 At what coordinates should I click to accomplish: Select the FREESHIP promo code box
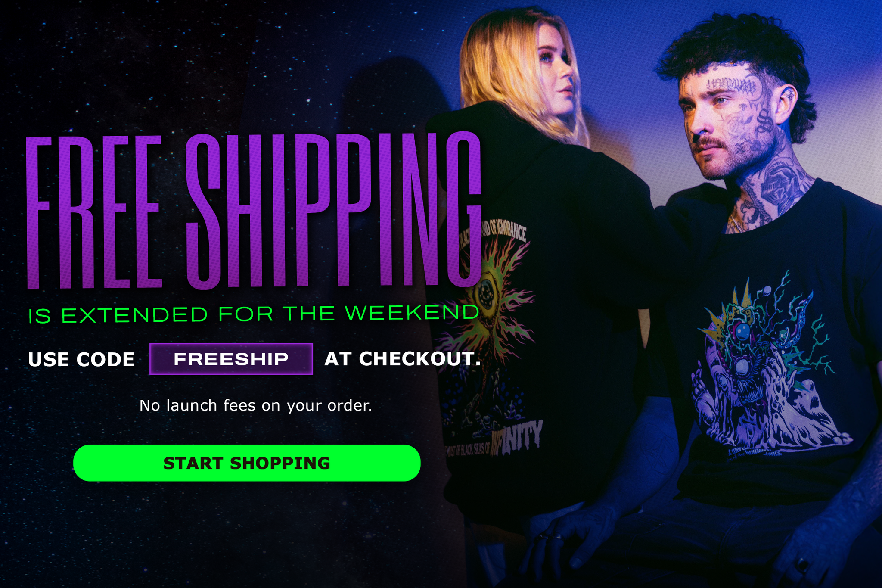click(231, 359)
